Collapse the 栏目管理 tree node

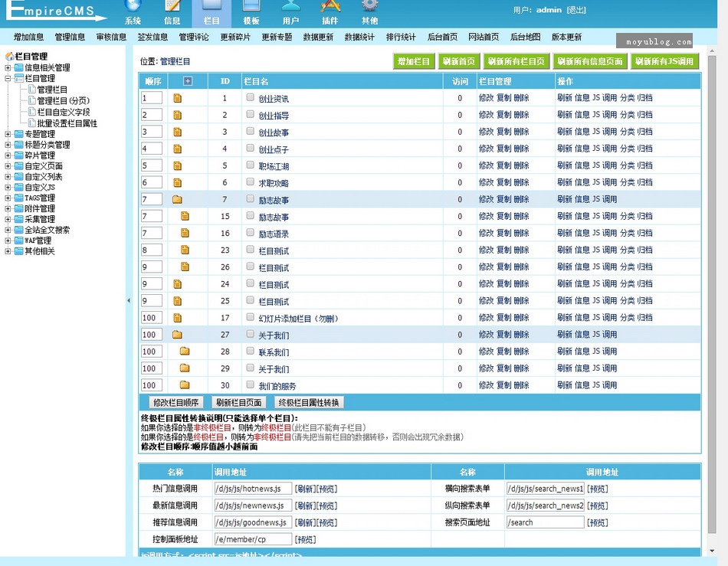[8, 78]
